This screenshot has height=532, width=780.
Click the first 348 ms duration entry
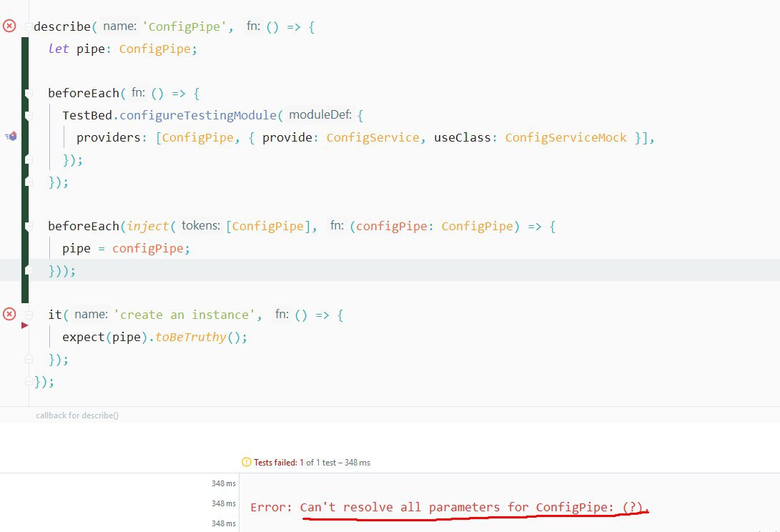click(x=223, y=483)
